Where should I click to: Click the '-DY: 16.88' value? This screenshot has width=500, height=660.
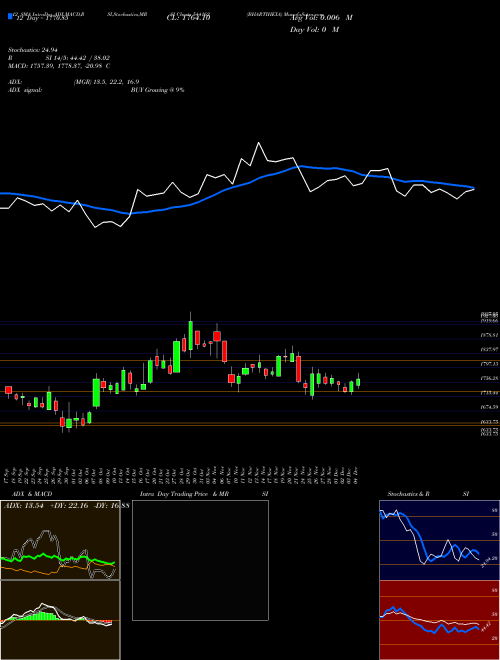coord(111,506)
